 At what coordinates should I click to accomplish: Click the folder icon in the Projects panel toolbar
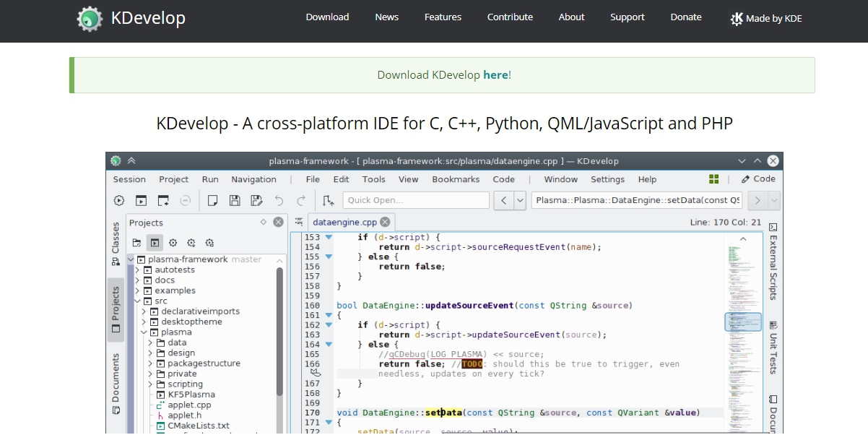[x=136, y=243]
